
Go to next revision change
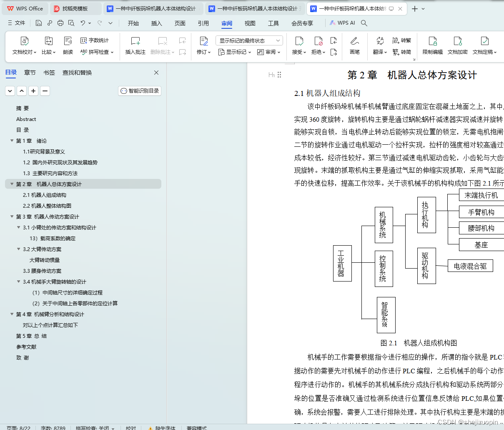coord(333,52)
